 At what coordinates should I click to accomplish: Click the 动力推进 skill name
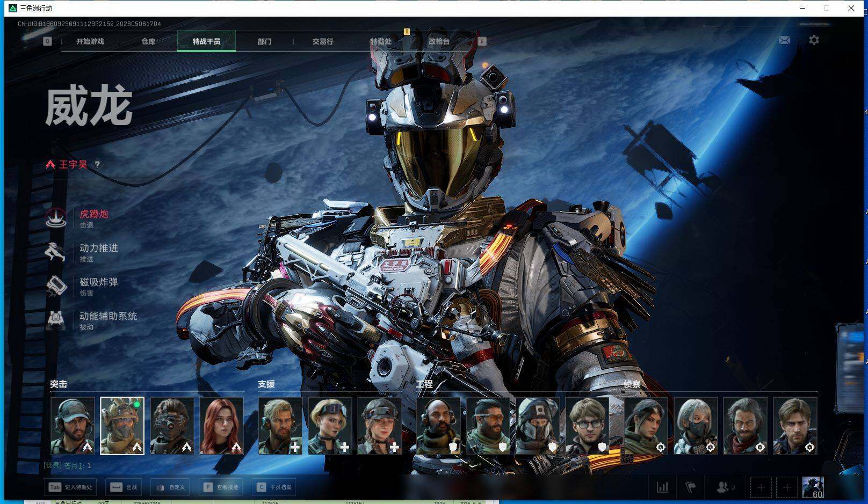pyautogui.click(x=99, y=248)
